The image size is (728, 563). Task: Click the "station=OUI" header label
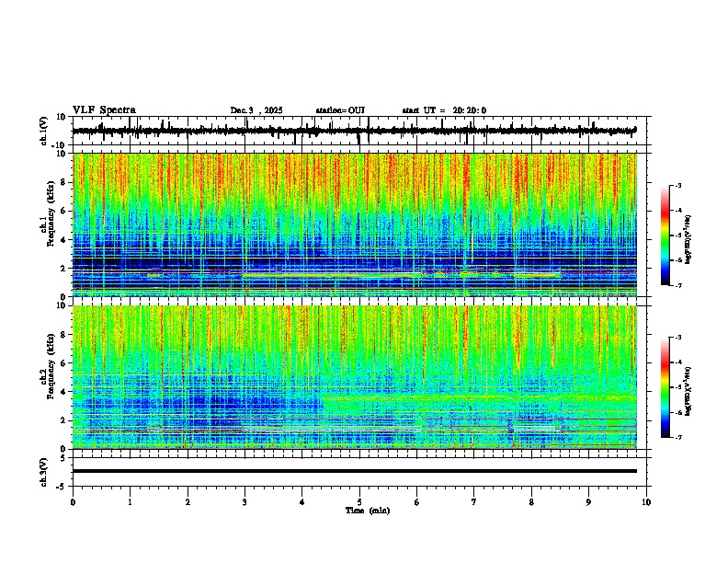340,110
